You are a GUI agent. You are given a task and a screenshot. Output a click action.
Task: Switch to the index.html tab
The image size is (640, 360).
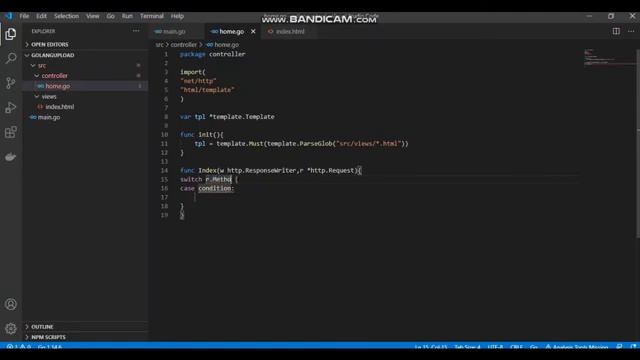tap(290, 31)
